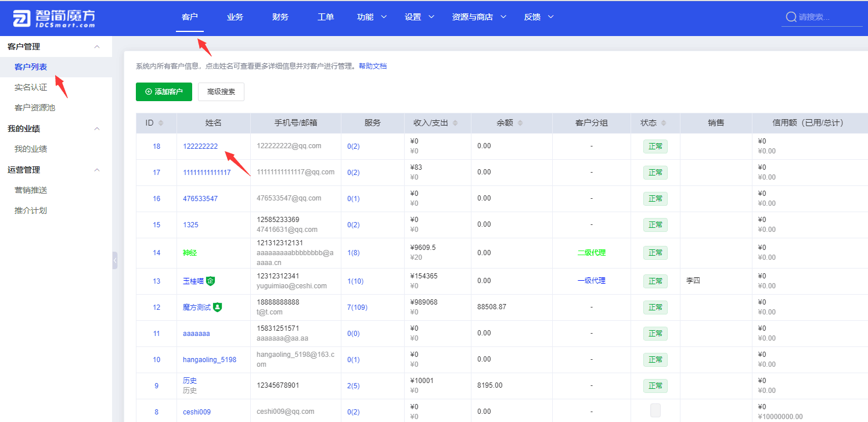Image resolution: width=868 pixels, height=422 pixels.
Task: Switch to the 客户 top tab
Action: click(190, 17)
